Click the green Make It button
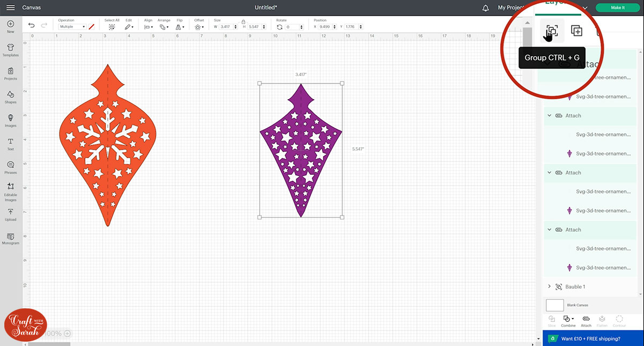This screenshot has width=644, height=346. coord(617,8)
